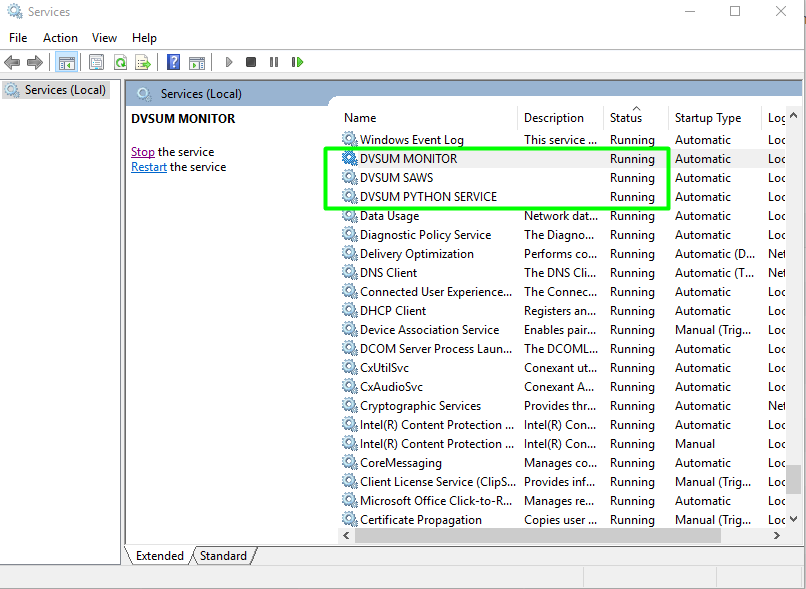Open the View menu
The image size is (806, 589).
tap(104, 38)
